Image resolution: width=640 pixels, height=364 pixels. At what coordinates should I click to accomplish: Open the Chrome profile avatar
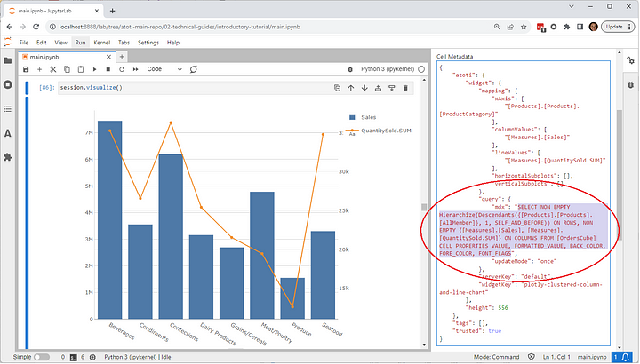point(594,27)
